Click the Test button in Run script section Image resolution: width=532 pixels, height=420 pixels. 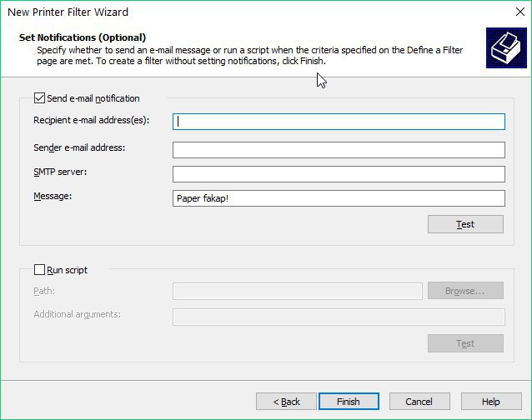tap(465, 343)
